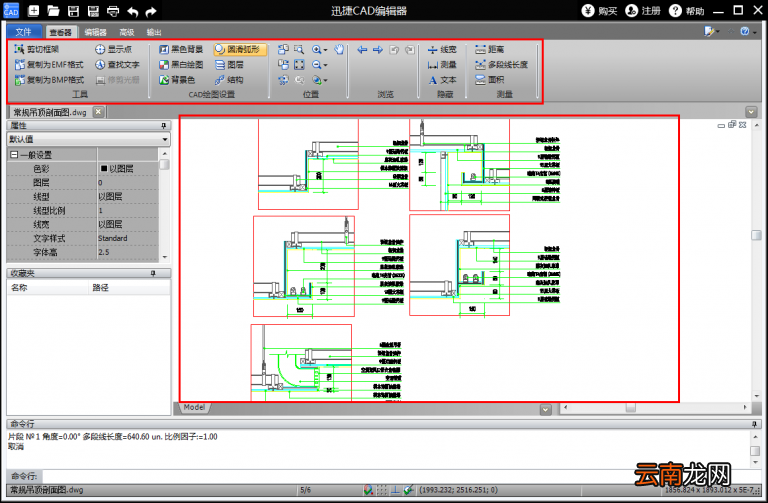The width and height of the screenshot is (768, 503).
Task: Click the horizontal scrollbar thumb under drawing
Action: [631, 407]
